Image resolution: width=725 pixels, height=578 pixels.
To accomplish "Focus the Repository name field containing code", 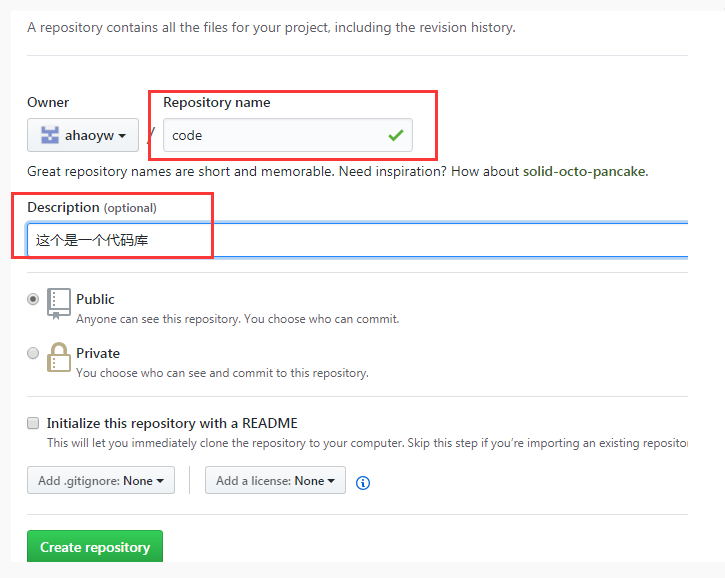I will pos(270,135).
